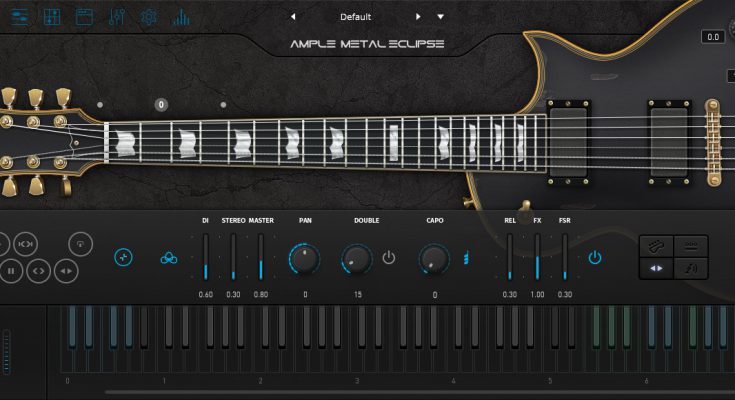Screen dimensions: 735x400
Task: Toggle the Double guitar power button
Action: click(x=388, y=258)
